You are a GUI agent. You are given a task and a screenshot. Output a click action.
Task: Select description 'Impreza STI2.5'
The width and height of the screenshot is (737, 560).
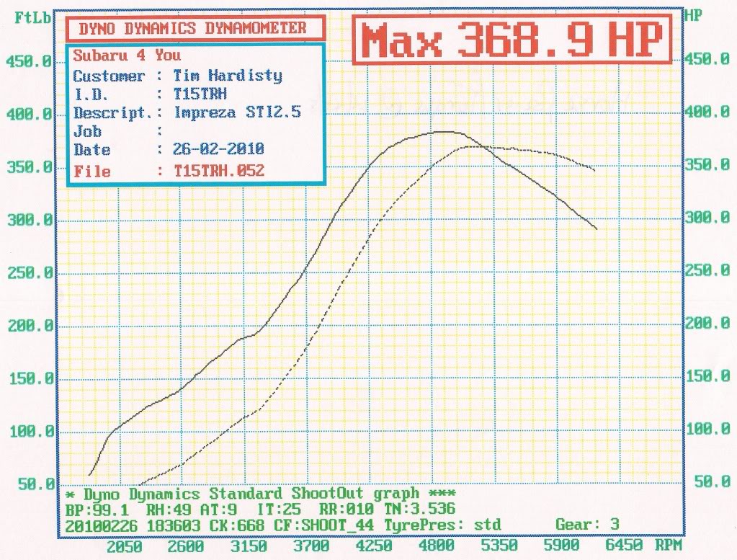237,112
